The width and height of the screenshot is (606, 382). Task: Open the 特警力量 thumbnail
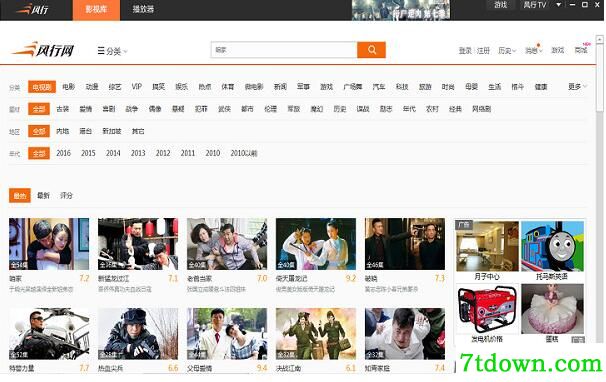pyautogui.click(x=49, y=334)
